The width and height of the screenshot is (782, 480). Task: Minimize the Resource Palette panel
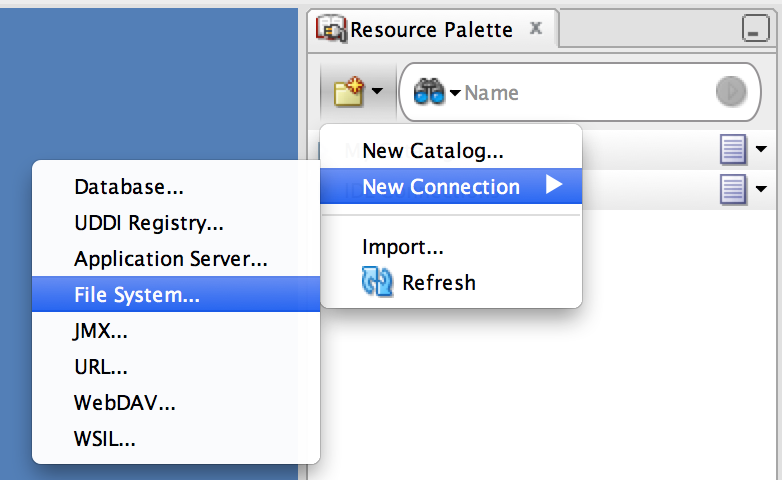[x=755, y=28]
